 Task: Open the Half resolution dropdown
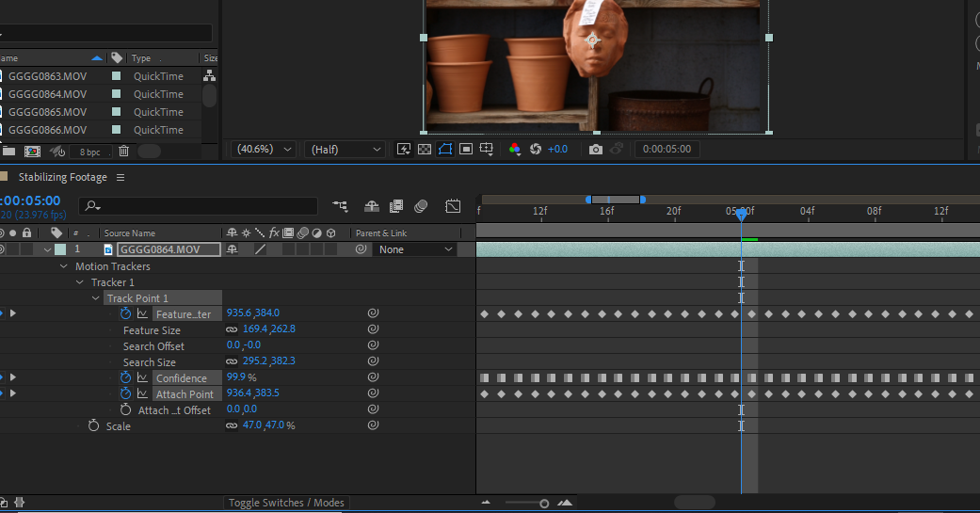345,150
